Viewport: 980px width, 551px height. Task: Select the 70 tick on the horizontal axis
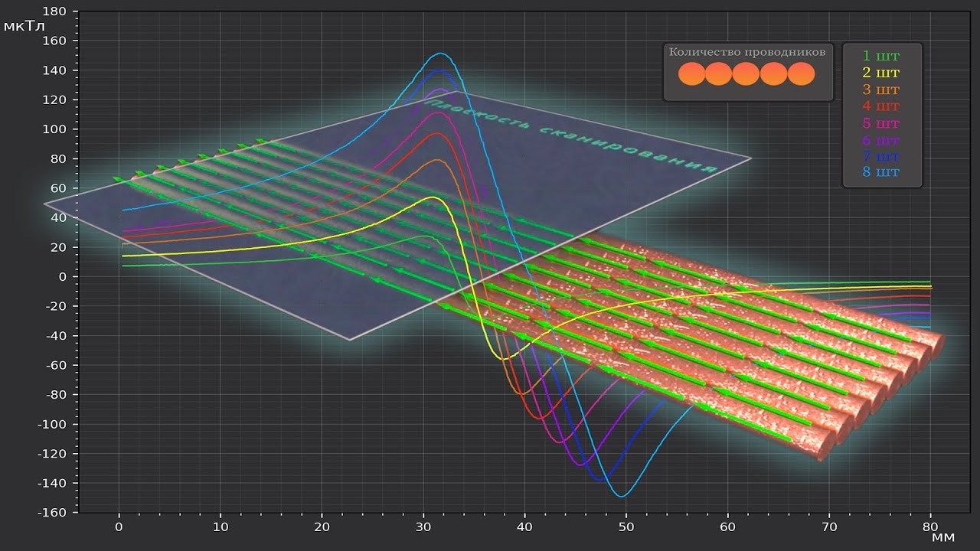point(829,527)
